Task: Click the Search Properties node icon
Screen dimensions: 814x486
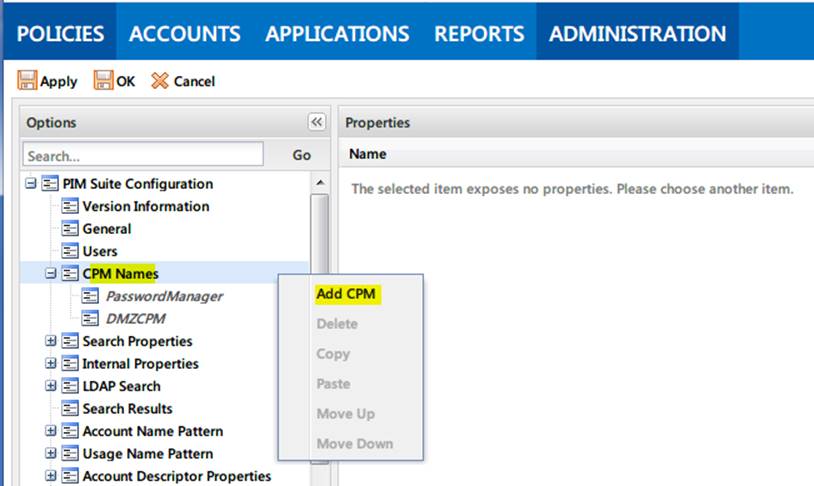Action: [70, 341]
